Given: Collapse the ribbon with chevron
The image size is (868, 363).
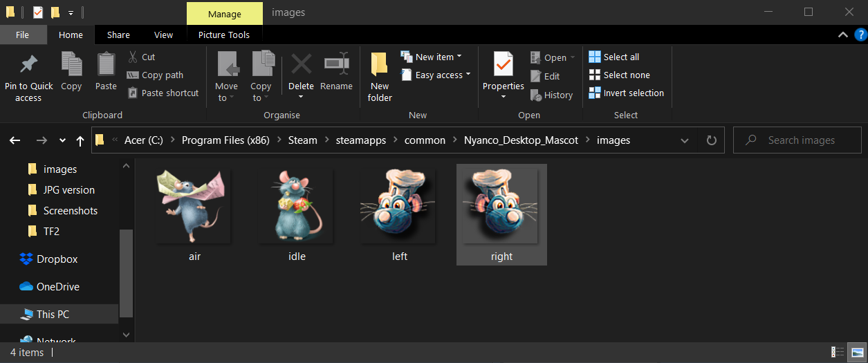Looking at the screenshot, I should [842, 35].
